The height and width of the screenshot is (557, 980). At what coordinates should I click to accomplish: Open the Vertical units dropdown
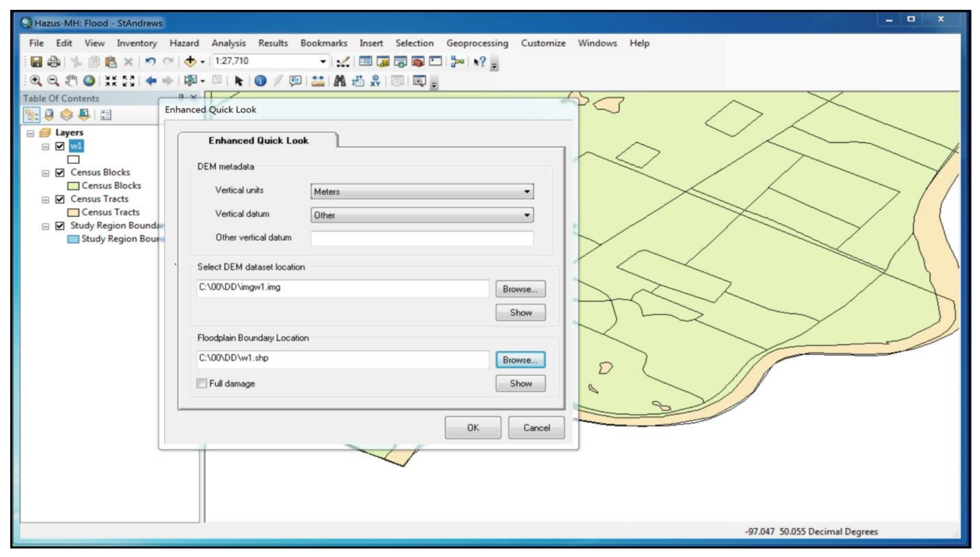(x=527, y=191)
